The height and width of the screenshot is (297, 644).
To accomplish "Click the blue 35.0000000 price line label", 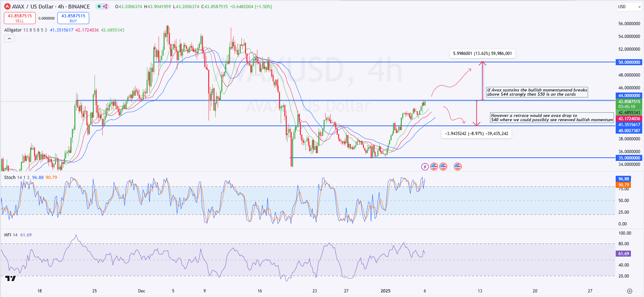I will (629, 158).
